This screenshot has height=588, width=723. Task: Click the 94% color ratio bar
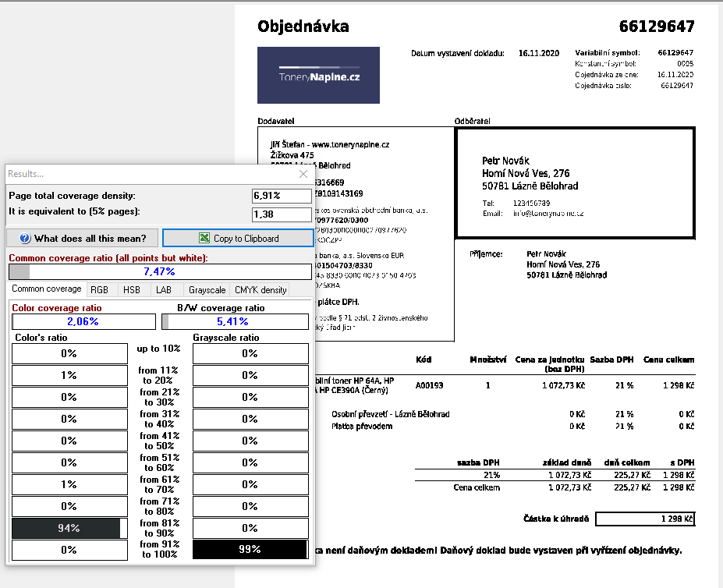pyautogui.click(x=69, y=528)
